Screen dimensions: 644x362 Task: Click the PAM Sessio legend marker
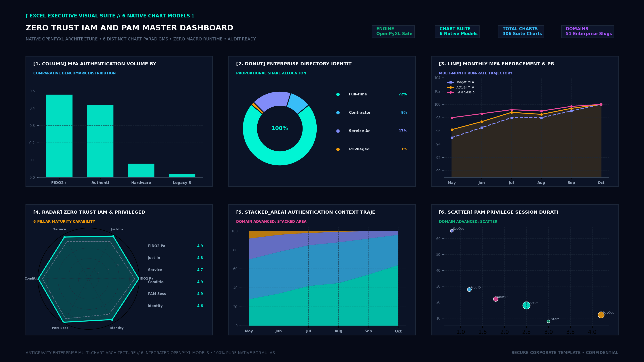(x=451, y=93)
